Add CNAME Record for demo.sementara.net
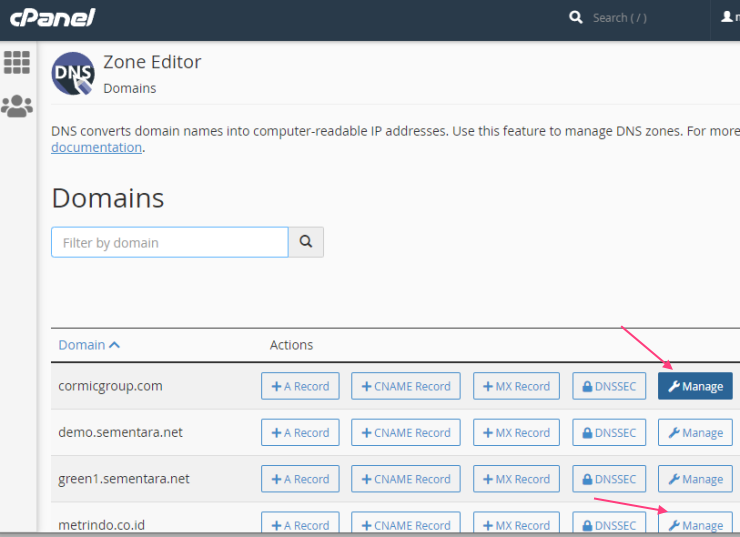 (406, 432)
